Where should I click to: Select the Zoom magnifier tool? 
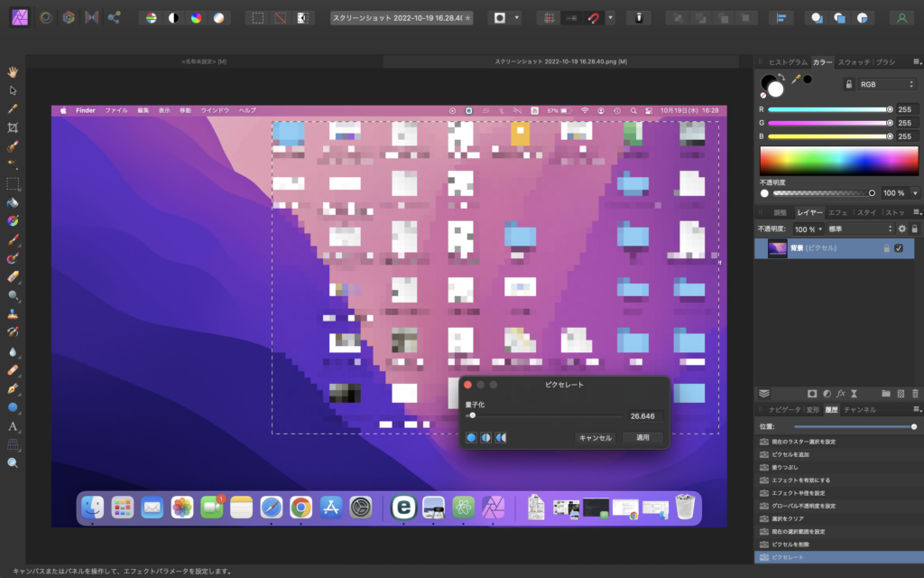click(x=13, y=462)
